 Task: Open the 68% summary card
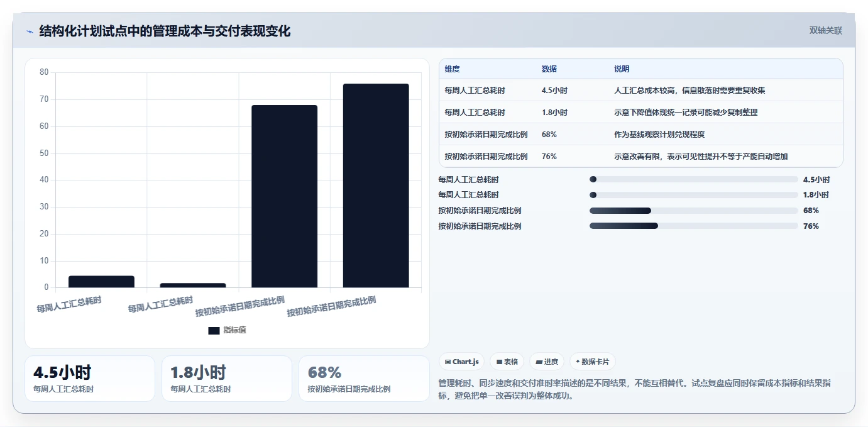[364, 379]
